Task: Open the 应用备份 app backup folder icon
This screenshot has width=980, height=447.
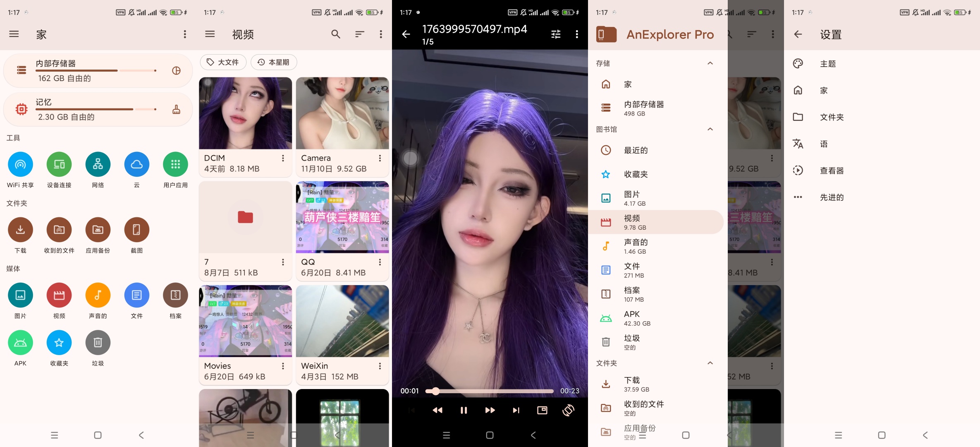Action: 98,230
